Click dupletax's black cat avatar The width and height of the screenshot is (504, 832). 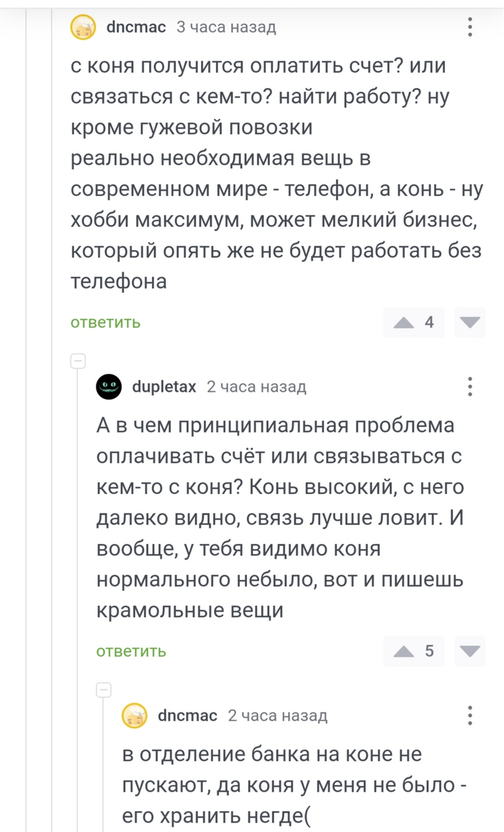pyautogui.click(x=109, y=387)
